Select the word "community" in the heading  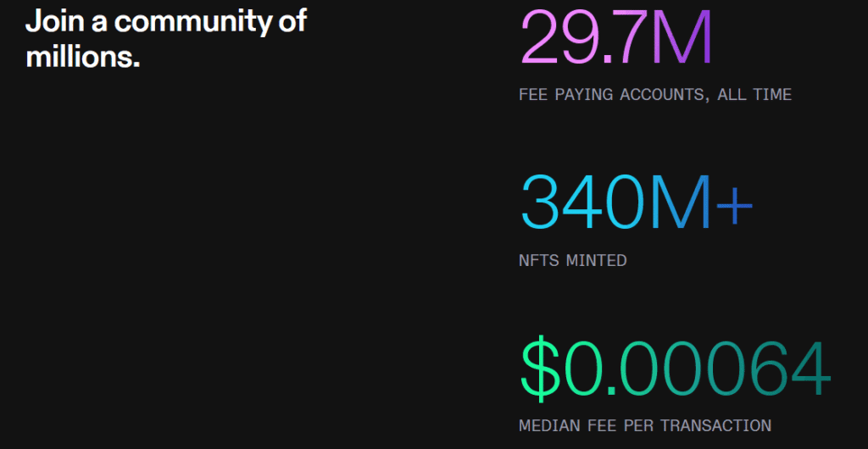[x=194, y=21]
